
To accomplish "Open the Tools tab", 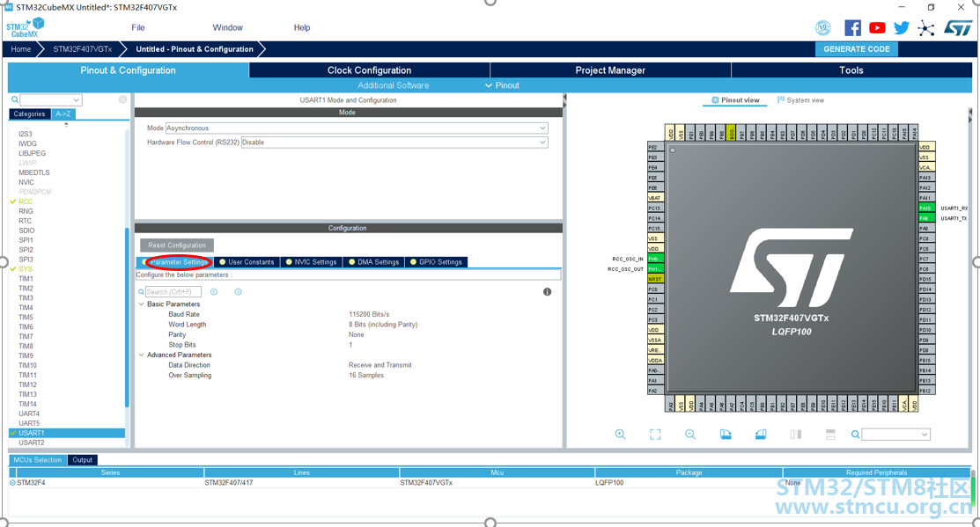I will click(x=851, y=70).
